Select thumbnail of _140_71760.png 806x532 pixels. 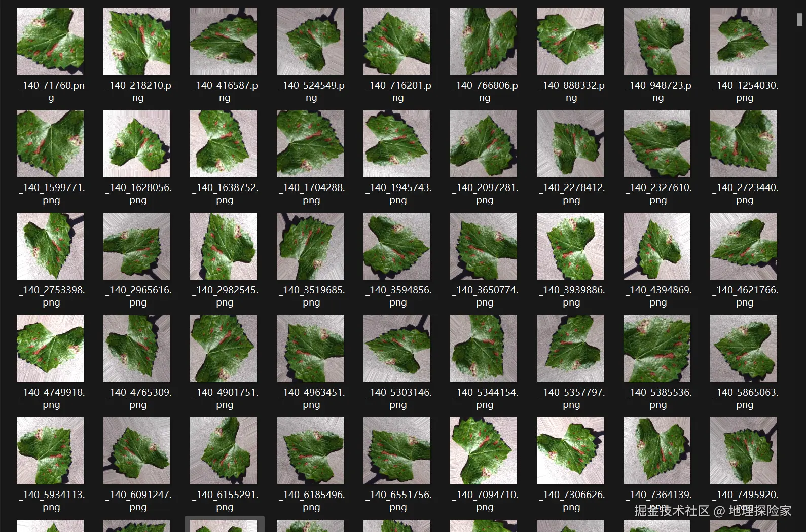50,42
